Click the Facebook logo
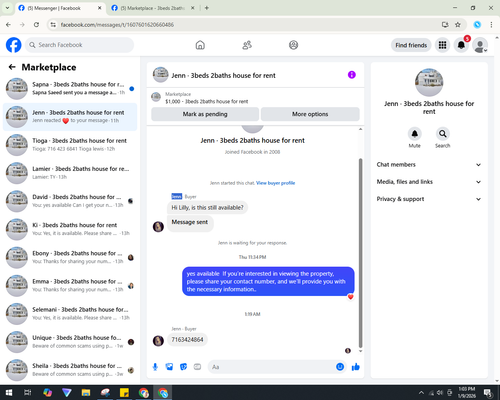Viewport: 500px width, 400px height. tap(14, 45)
